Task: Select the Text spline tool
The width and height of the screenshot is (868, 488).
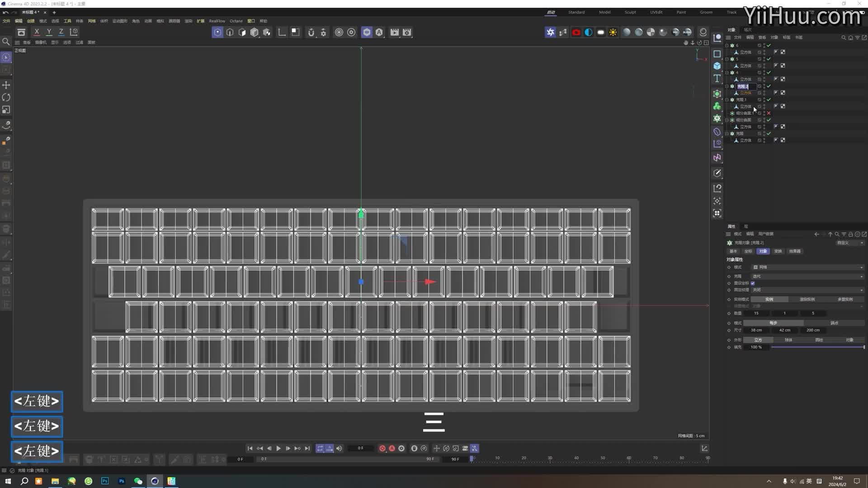Action: [x=717, y=79]
